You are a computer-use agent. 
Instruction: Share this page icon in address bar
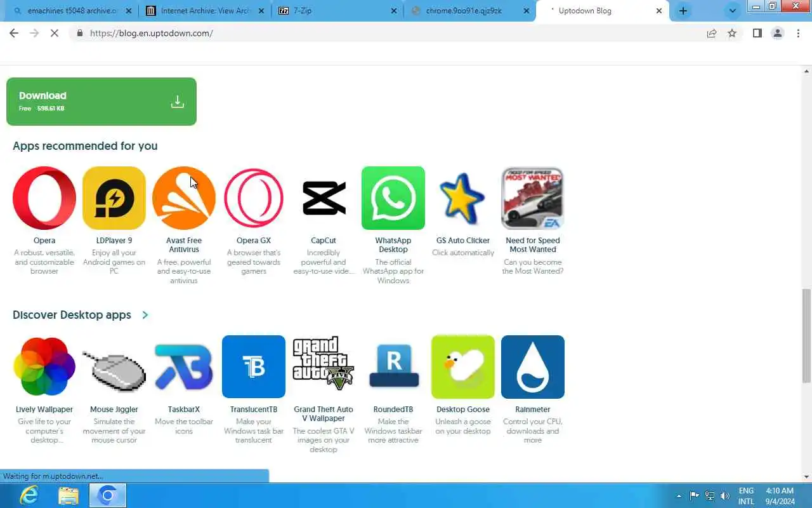712,33
